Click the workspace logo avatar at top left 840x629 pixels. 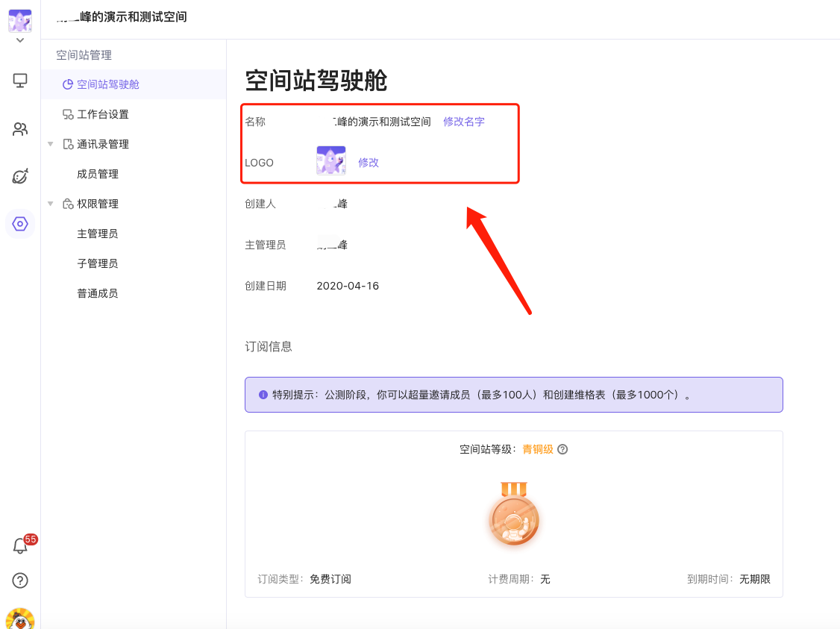(x=19, y=20)
